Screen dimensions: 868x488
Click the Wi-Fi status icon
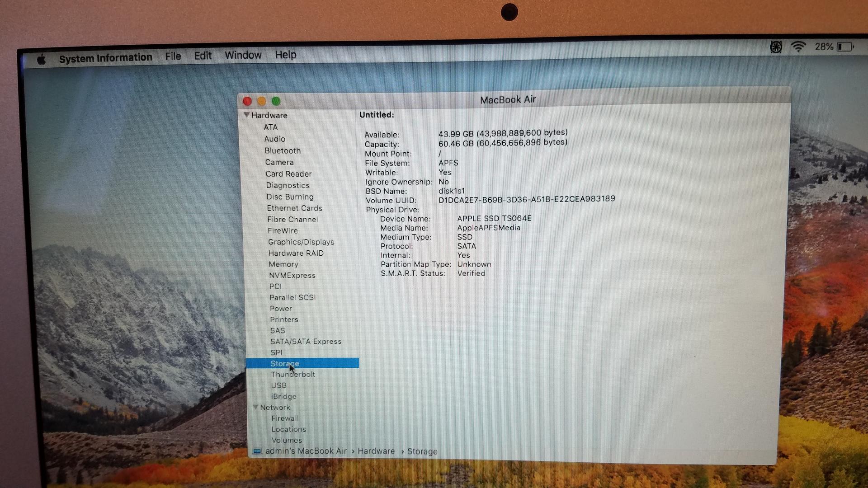click(x=798, y=47)
